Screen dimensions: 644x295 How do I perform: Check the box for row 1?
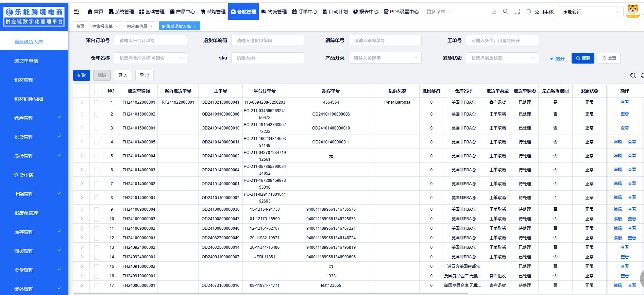click(x=97, y=102)
